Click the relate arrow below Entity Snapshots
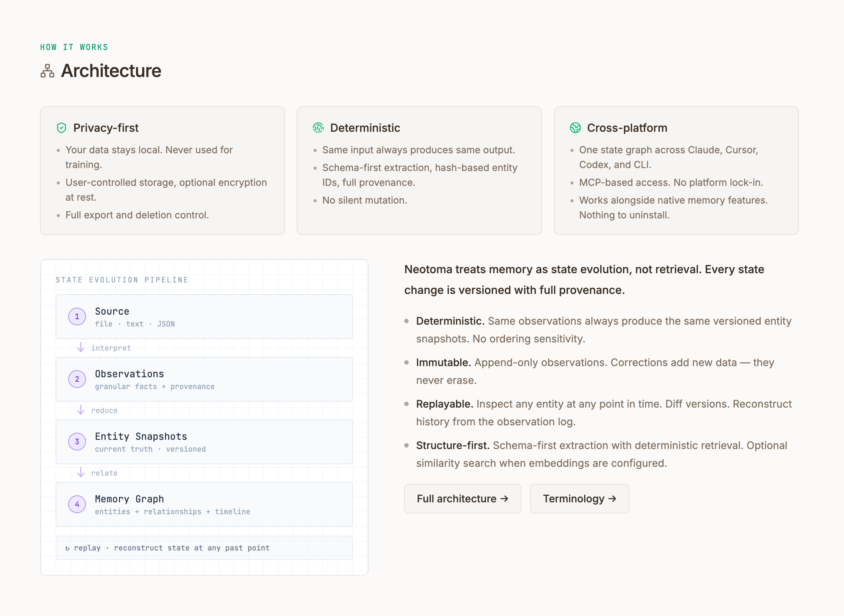This screenshot has height=616, width=844. click(81, 472)
